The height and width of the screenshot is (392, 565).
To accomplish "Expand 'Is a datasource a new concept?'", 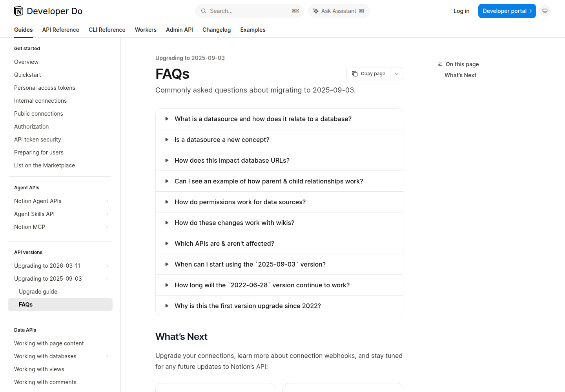I will click(279, 140).
